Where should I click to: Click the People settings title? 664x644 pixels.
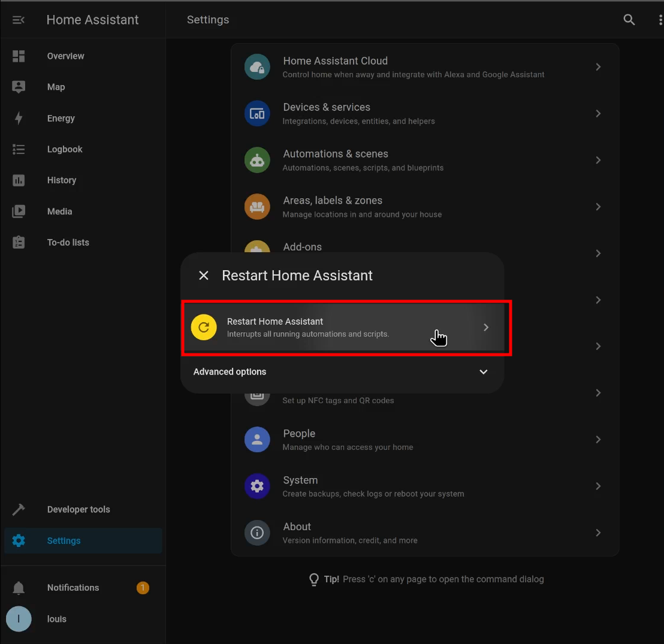coord(299,434)
